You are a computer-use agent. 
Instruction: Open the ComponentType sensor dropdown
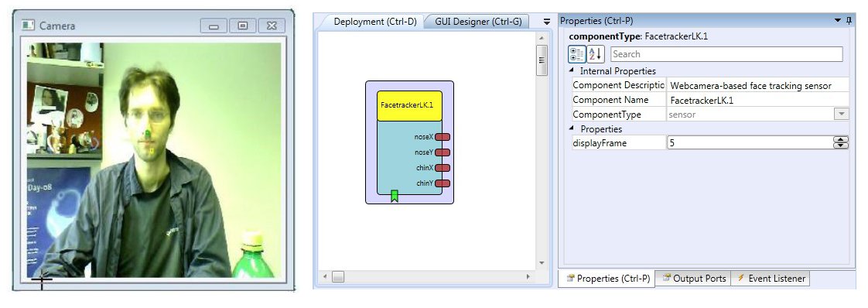[841, 114]
